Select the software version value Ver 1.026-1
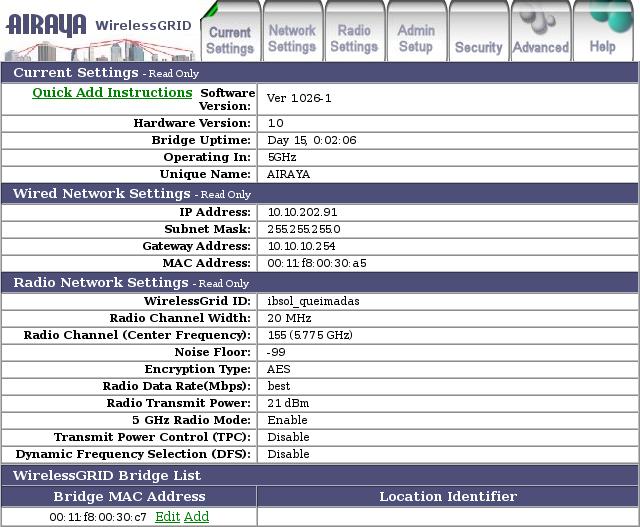 click(299, 98)
